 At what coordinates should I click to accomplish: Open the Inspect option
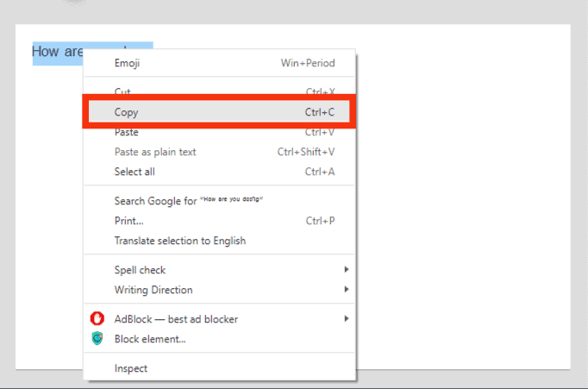131,368
